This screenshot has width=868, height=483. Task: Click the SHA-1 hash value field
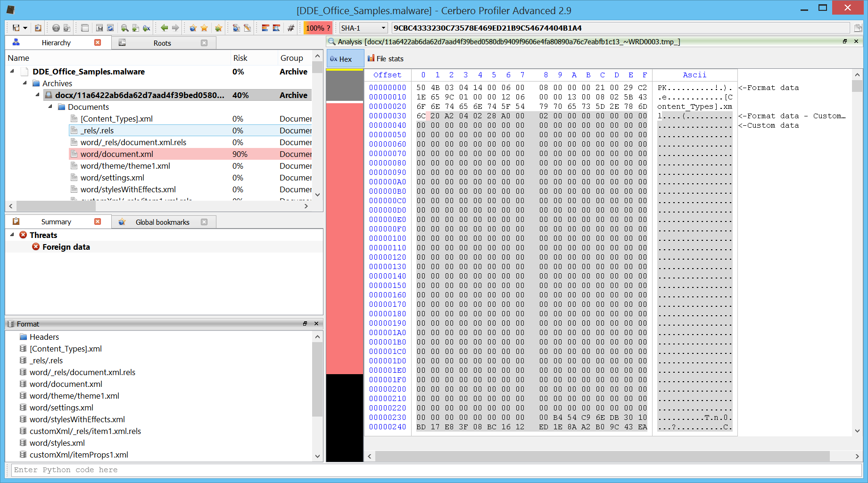(x=620, y=28)
